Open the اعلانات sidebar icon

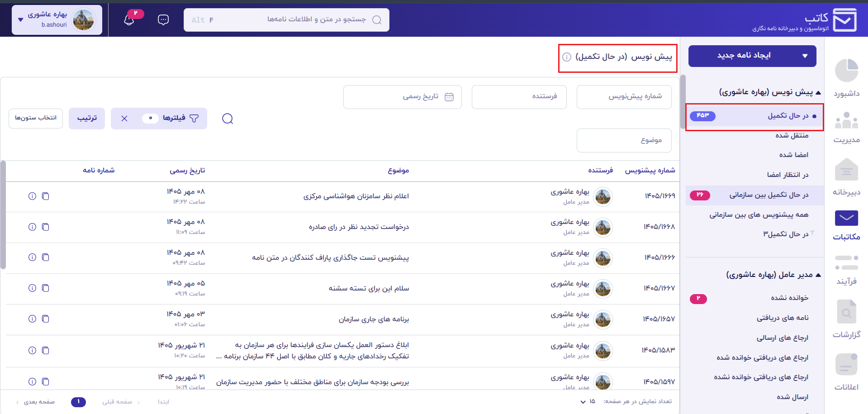point(846,364)
